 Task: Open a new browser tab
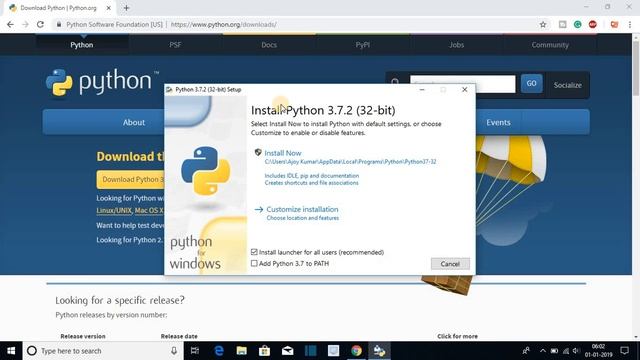[126, 8]
